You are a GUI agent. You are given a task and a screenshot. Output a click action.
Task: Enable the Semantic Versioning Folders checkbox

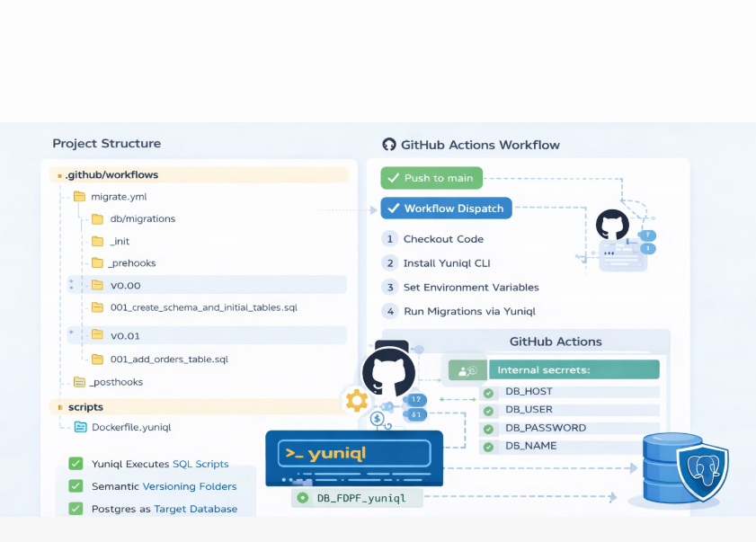75,486
